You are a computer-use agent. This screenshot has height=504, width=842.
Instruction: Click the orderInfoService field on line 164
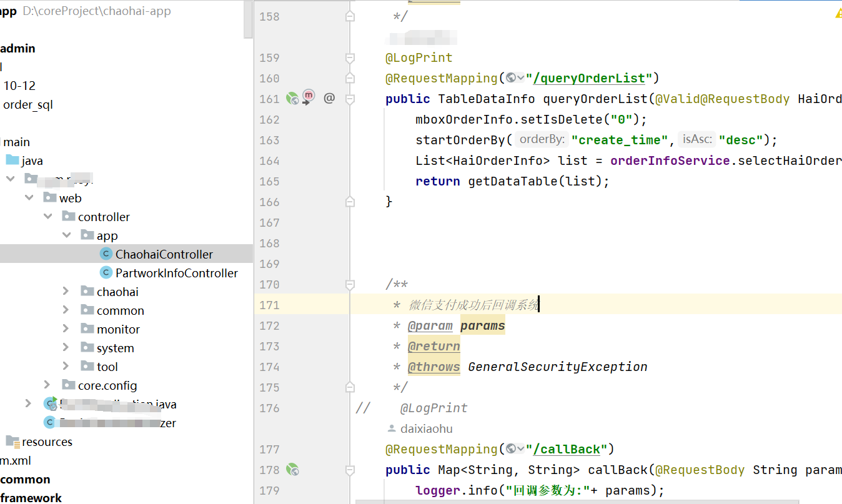pyautogui.click(x=670, y=161)
